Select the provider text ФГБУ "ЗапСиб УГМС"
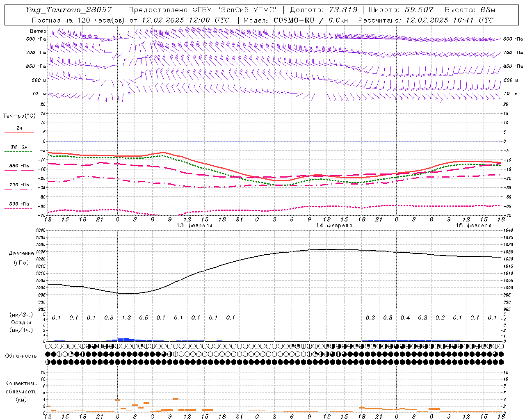This screenshot has width=525, height=420. coord(235,10)
